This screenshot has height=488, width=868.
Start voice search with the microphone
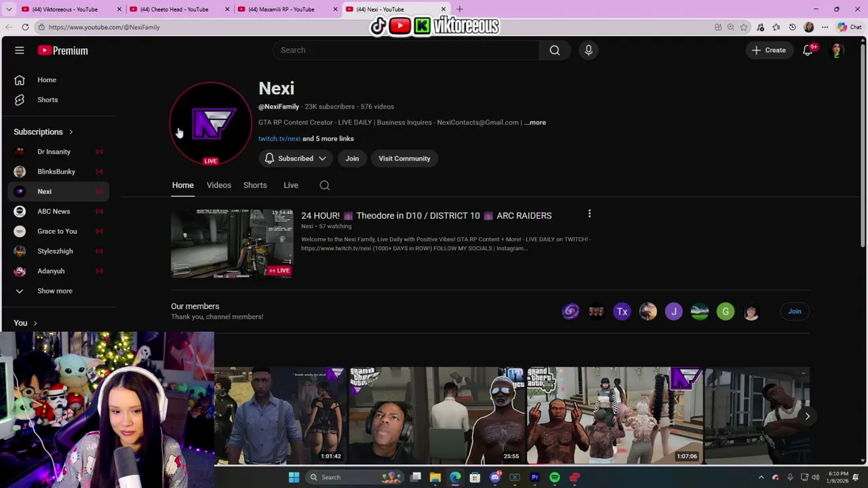589,50
